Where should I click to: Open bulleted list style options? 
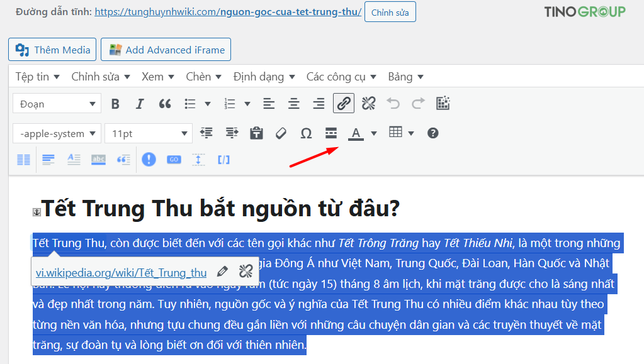208,104
